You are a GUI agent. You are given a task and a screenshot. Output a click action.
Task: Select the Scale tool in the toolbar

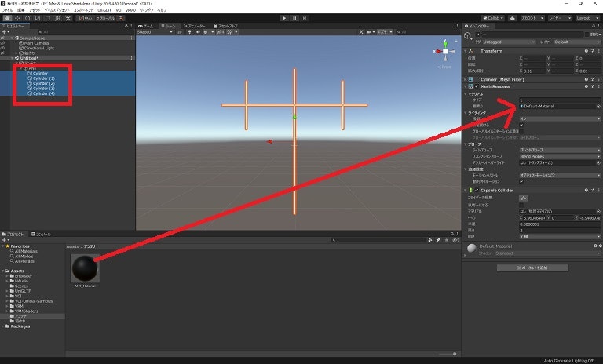coord(38,18)
